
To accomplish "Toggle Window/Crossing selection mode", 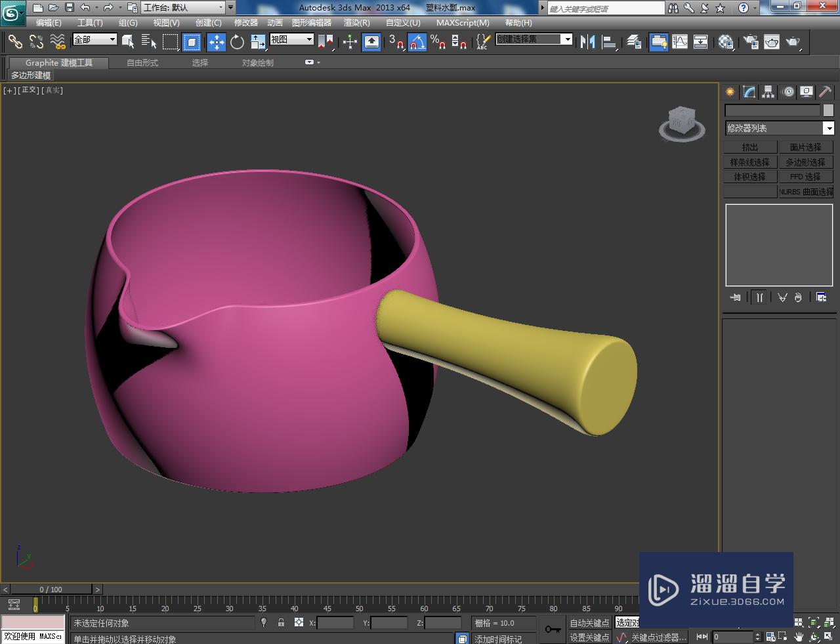I will tap(192, 42).
